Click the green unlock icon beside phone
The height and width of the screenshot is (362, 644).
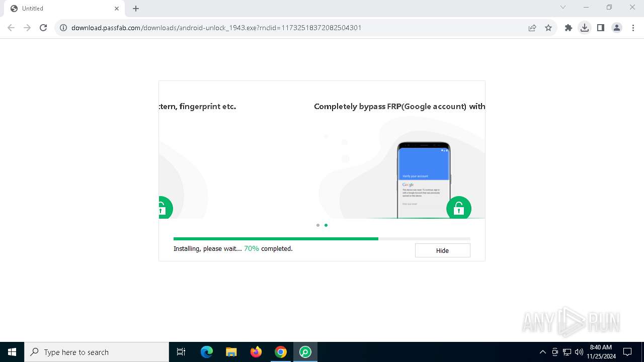(459, 208)
